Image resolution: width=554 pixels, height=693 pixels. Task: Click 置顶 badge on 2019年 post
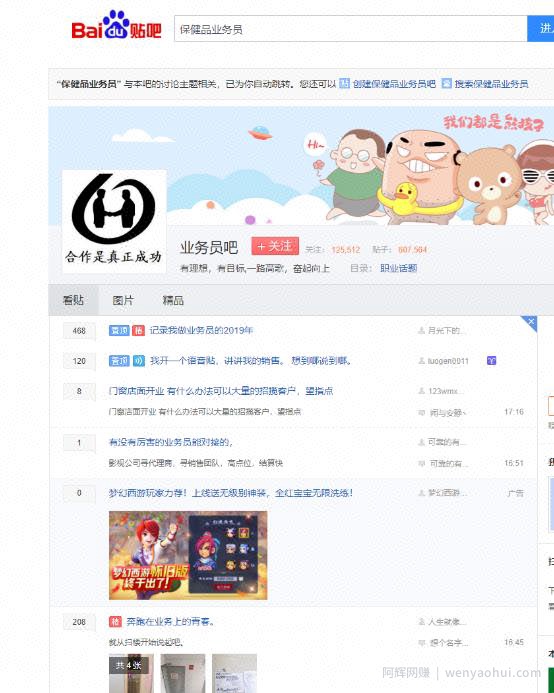[x=119, y=331]
